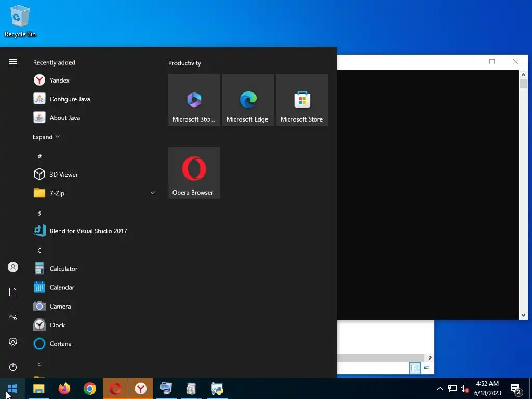Screen dimensions: 532x399
Task: Open 3D Viewer app
Action: tap(94, 175)
